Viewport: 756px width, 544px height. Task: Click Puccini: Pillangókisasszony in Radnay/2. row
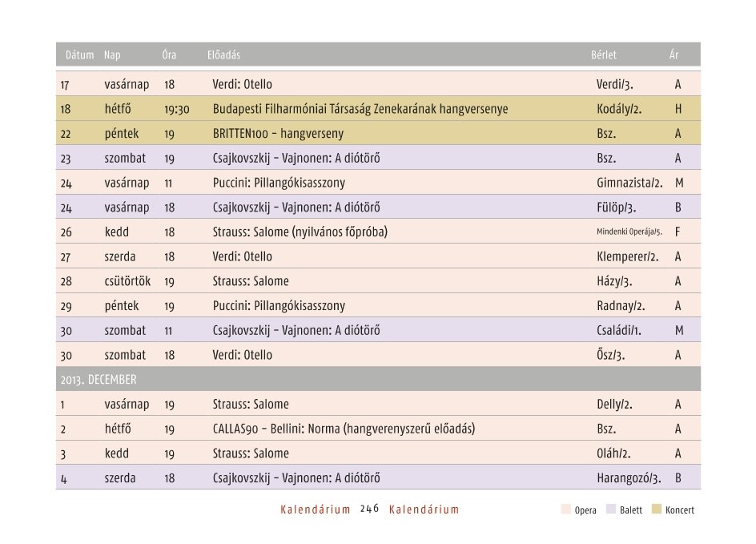click(x=279, y=306)
